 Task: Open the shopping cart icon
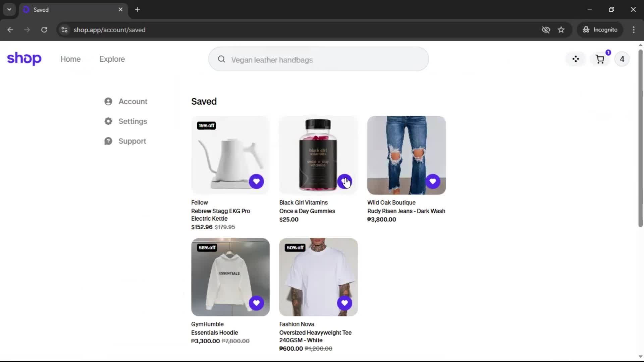point(600,59)
